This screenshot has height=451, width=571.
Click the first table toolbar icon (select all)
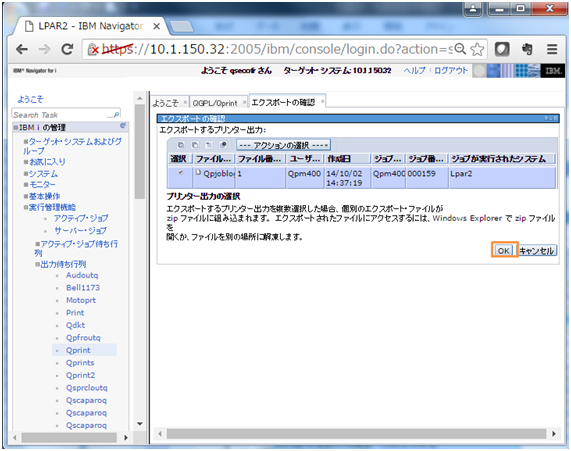(x=181, y=145)
